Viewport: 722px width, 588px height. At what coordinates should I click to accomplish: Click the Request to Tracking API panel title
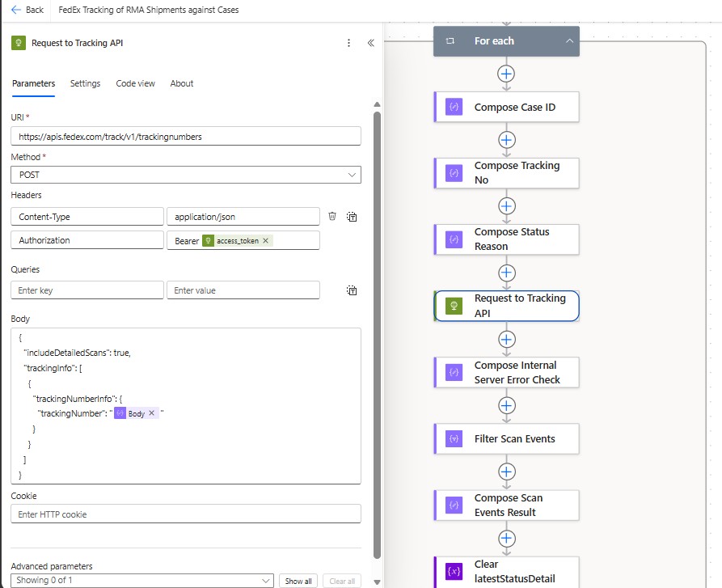(x=78, y=43)
